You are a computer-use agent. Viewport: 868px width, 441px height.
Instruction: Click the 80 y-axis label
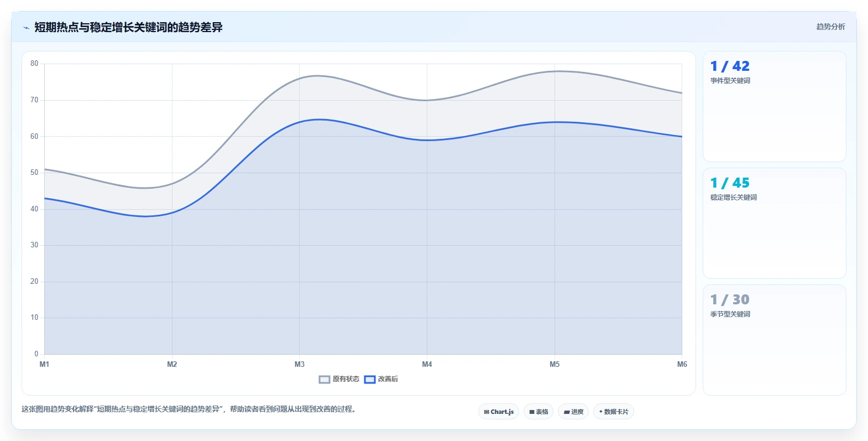34,64
